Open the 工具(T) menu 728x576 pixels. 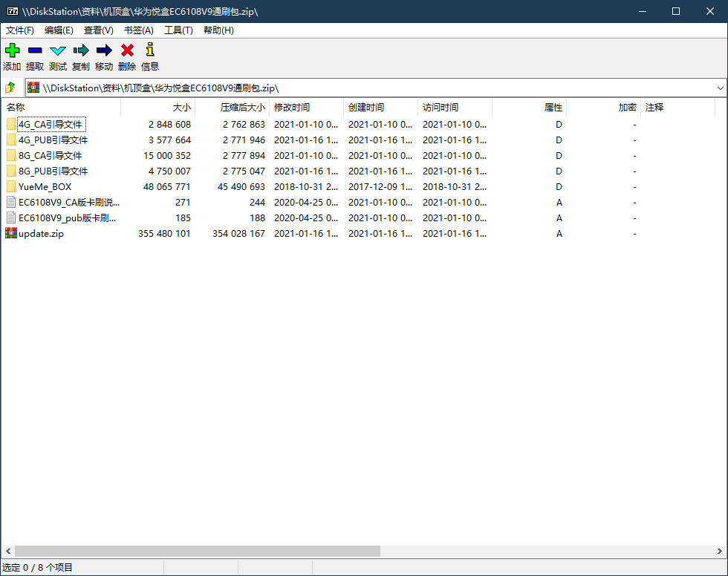coord(178,30)
